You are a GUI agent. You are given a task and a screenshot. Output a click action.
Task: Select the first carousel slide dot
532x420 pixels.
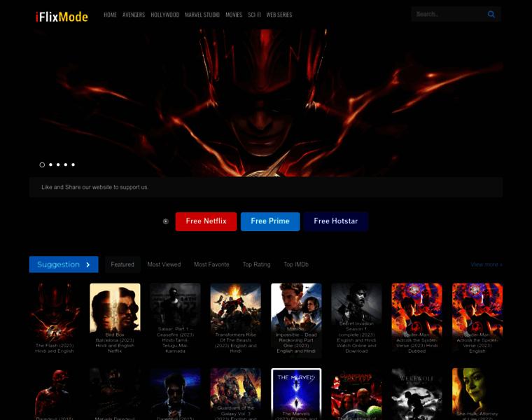pos(42,165)
